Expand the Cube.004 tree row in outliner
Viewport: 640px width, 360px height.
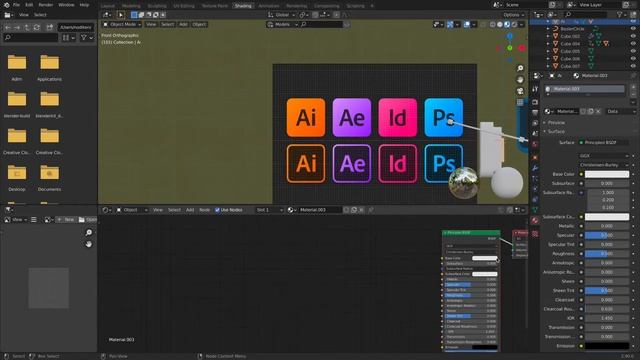coord(548,44)
